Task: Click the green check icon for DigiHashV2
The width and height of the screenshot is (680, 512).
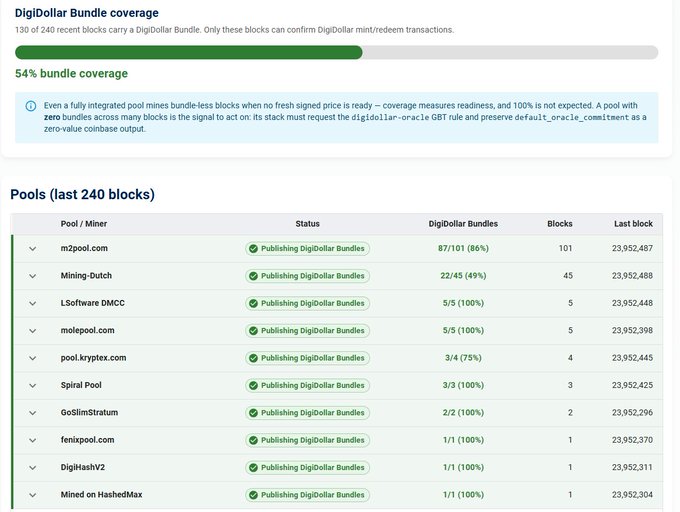Action: 253,467
